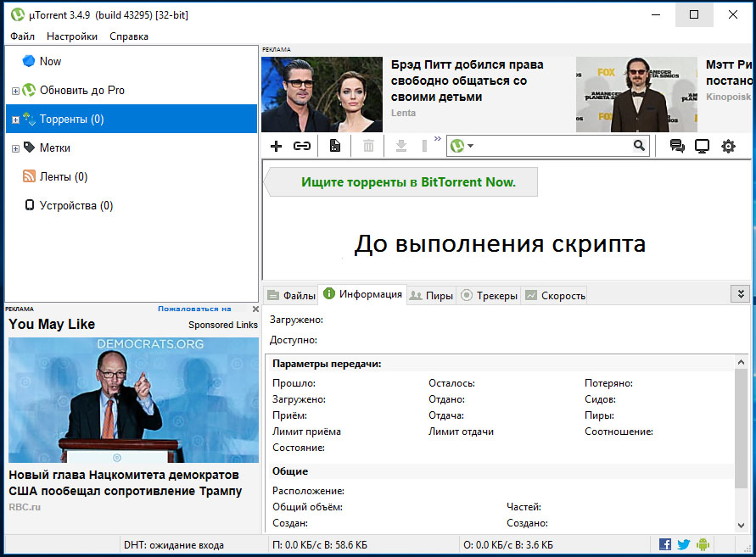The height and width of the screenshot is (557, 756).
Task: Switch to the Информация tab
Action: click(x=362, y=294)
